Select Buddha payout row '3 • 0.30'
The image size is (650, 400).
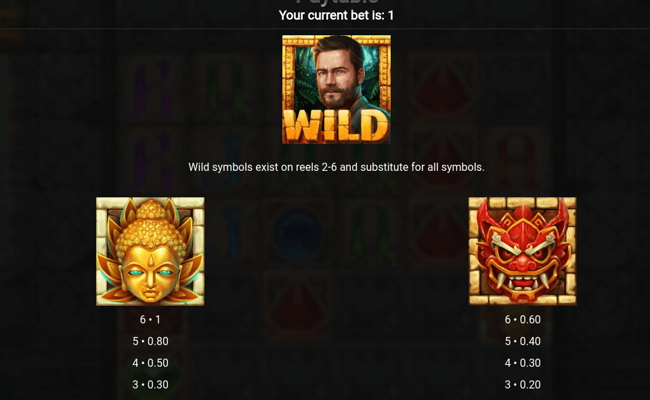tap(150, 385)
